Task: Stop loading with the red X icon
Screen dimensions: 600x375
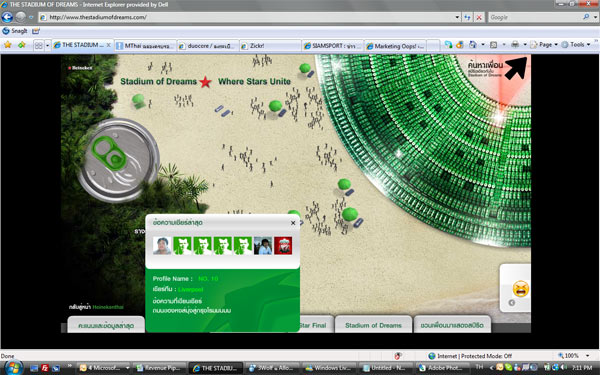Action: [x=479, y=17]
